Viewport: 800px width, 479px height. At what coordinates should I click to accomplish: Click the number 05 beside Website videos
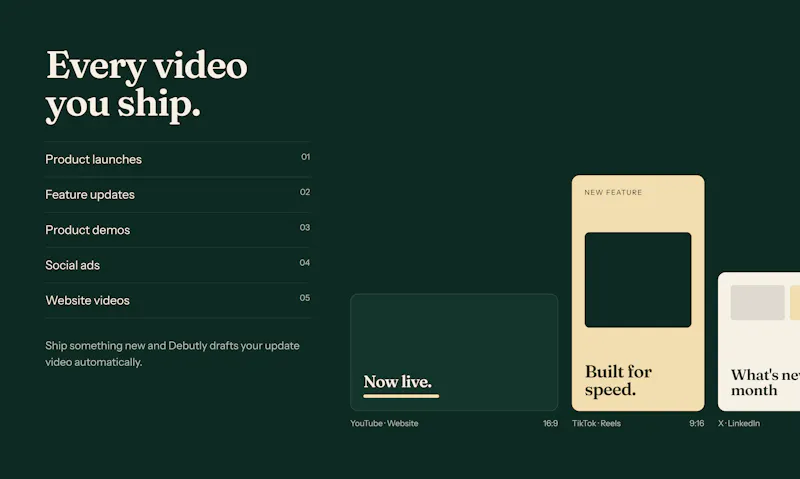point(305,297)
